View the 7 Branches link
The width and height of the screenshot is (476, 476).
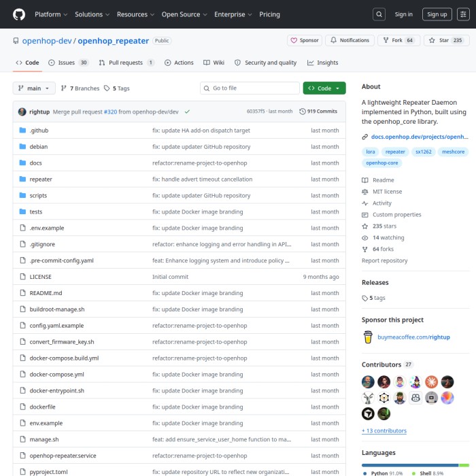80,88
